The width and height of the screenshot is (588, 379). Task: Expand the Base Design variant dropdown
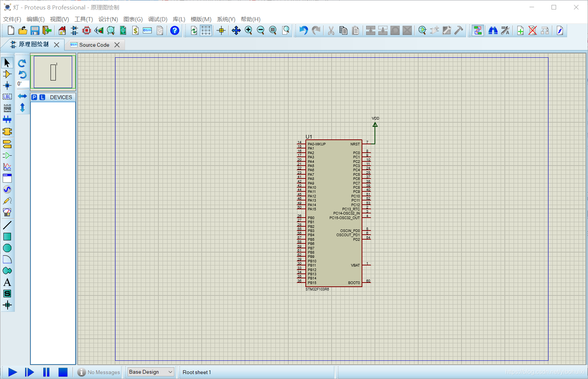tap(151, 372)
